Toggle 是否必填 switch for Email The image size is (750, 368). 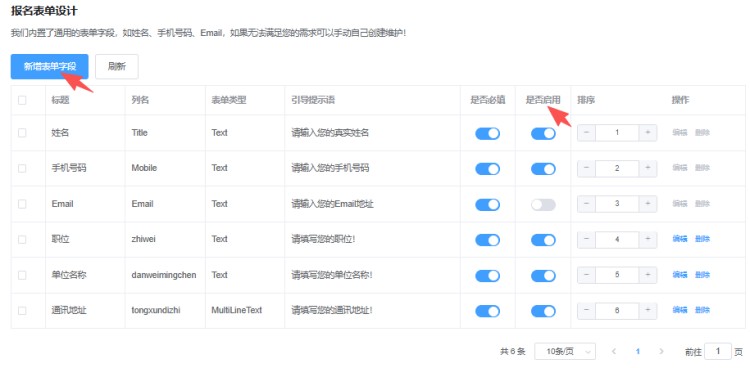tap(487, 205)
